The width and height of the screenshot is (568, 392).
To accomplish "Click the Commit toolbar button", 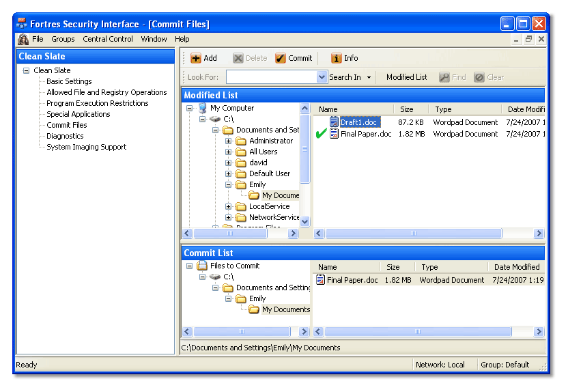I will coord(294,58).
